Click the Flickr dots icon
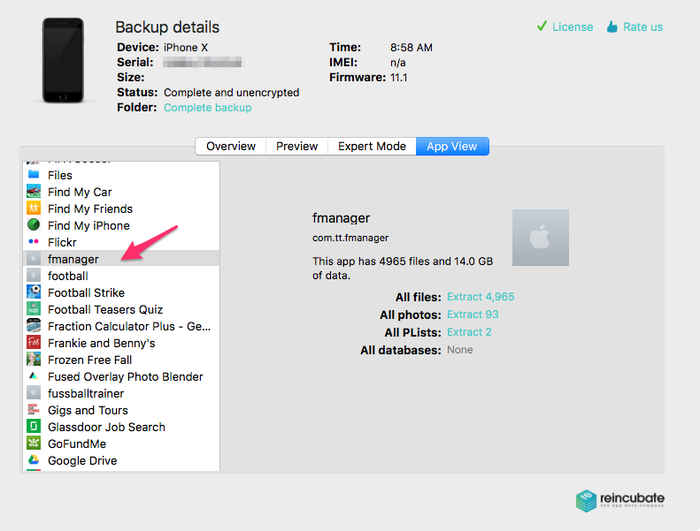The width and height of the screenshot is (700, 531). (33, 242)
